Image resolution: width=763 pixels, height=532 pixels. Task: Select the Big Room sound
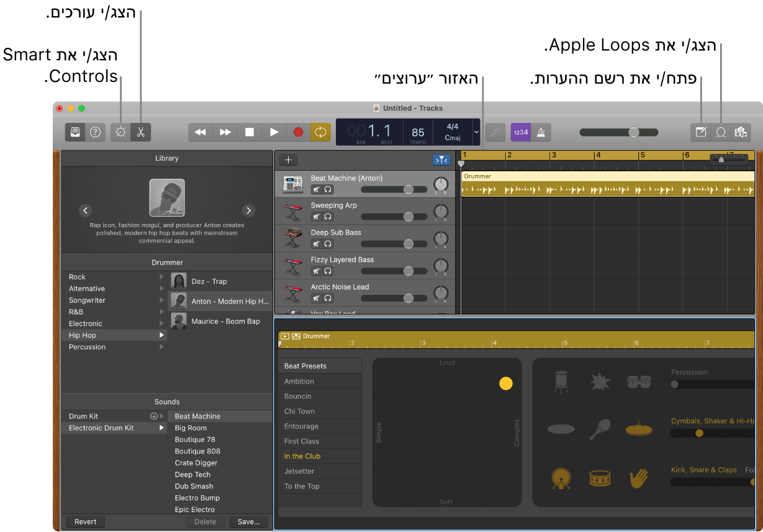click(x=220, y=428)
